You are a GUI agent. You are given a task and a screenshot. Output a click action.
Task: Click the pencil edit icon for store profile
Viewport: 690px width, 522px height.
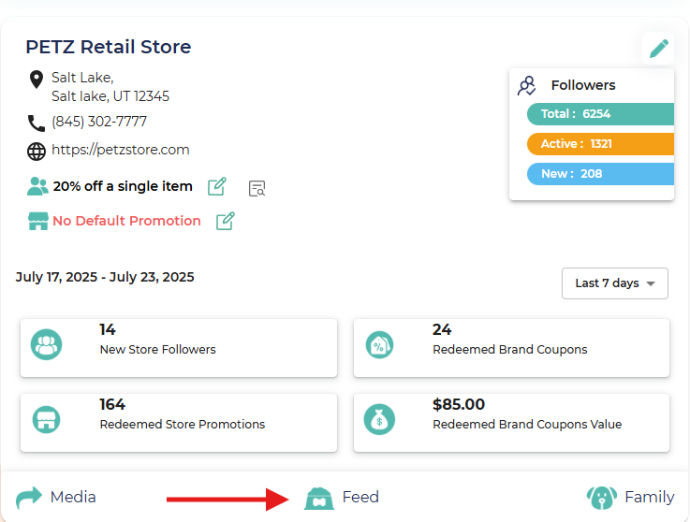[x=658, y=48]
